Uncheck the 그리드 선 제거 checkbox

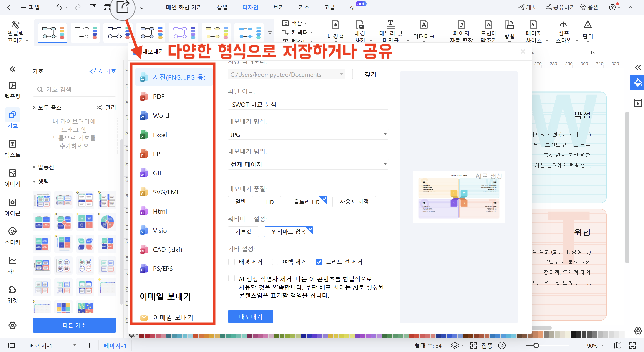coord(319,262)
